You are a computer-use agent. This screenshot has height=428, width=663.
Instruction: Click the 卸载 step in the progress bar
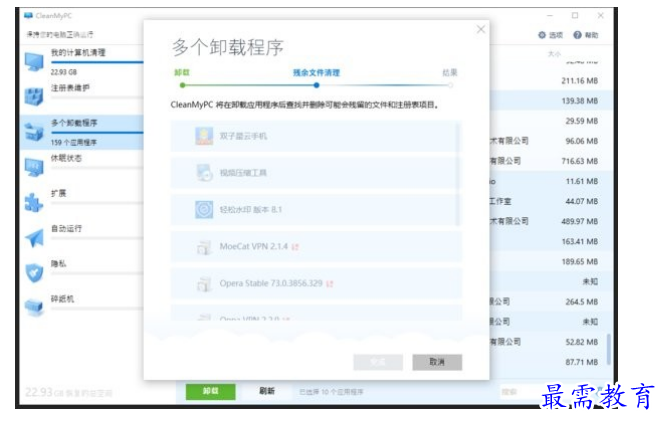pyautogui.click(x=182, y=72)
